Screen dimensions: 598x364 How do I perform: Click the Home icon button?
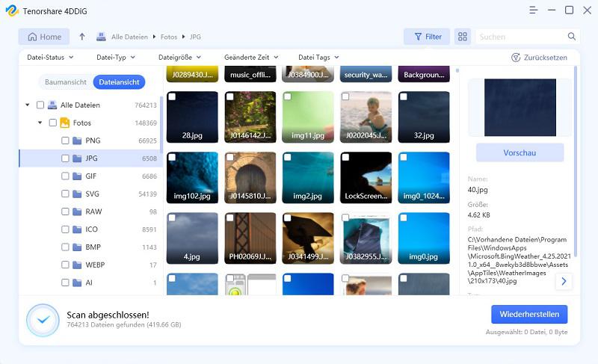pyautogui.click(x=33, y=37)
